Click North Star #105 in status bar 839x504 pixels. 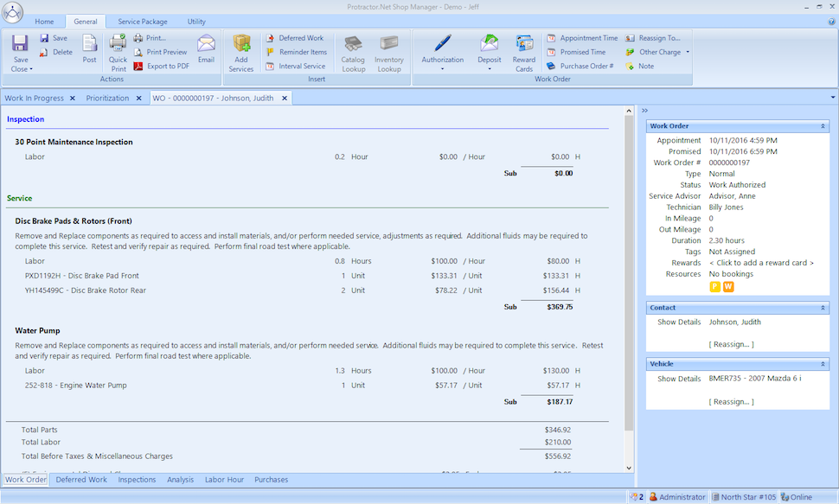744,497
